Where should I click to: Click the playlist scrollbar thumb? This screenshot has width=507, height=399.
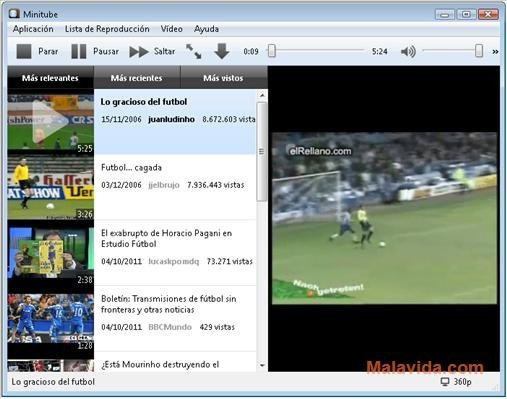262,152
